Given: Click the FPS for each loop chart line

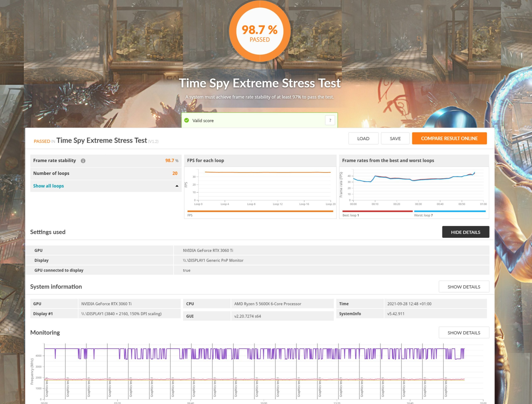Looking at the screenshot, I should click(x=267, y=172).
